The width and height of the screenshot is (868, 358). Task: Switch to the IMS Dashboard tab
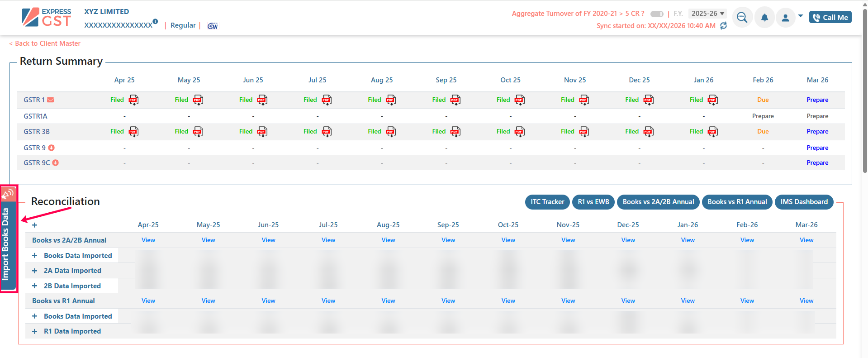[804, 202]
